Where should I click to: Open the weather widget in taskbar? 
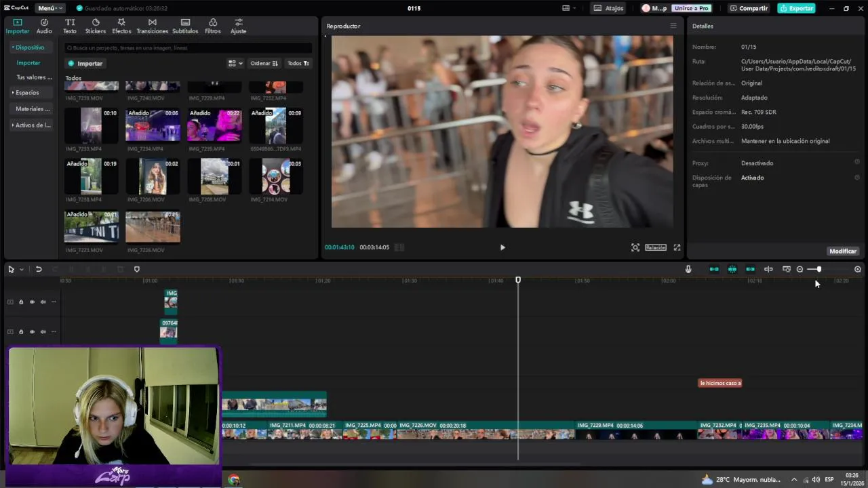[x=741, y=480]
